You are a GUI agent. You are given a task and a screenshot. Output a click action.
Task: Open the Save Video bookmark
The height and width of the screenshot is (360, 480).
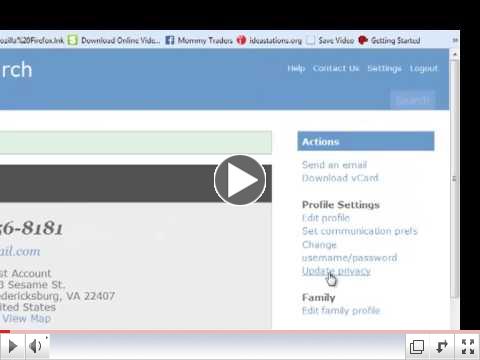330,41
